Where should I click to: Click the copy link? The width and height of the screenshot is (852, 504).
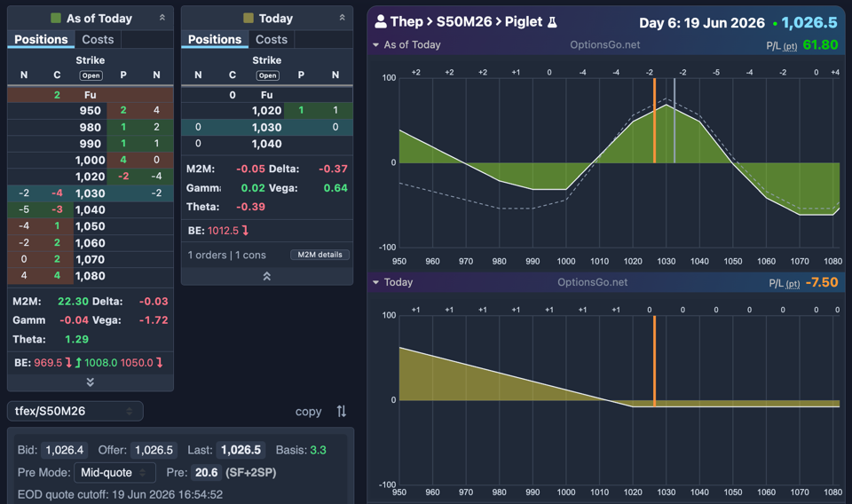tap(308, 412)
